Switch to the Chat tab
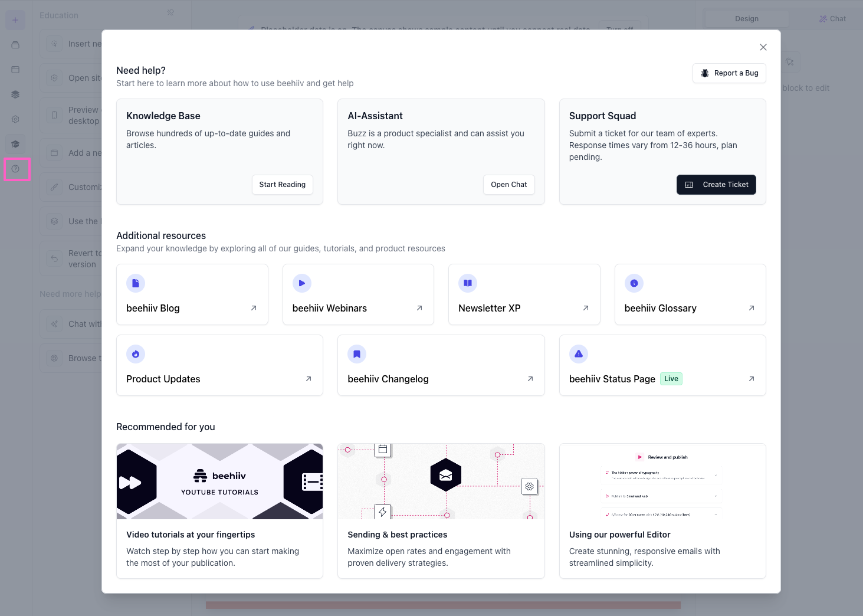Image resolution: width=863 pixels, height=616 pixels. click(x=832, y=19)
